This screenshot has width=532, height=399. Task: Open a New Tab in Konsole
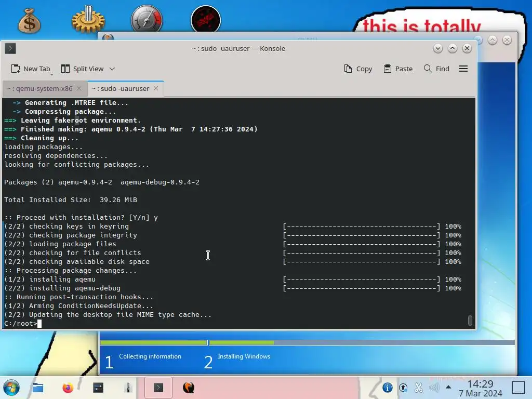[x=31, y=69]
